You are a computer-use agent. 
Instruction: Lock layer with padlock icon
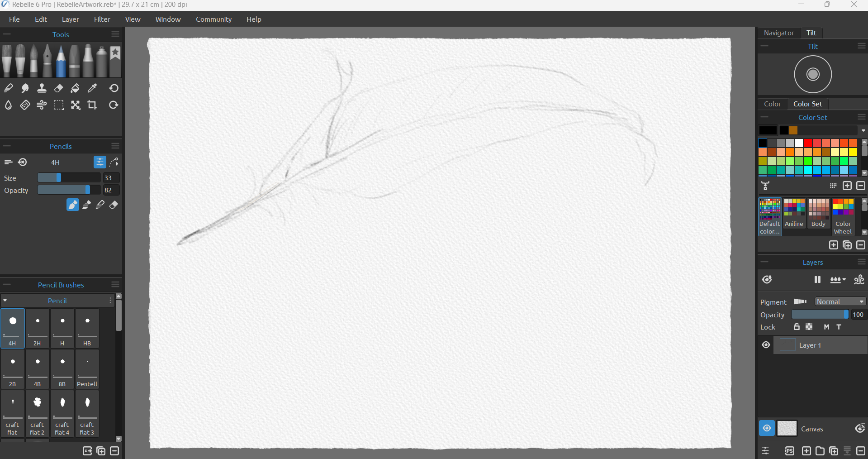797,327
